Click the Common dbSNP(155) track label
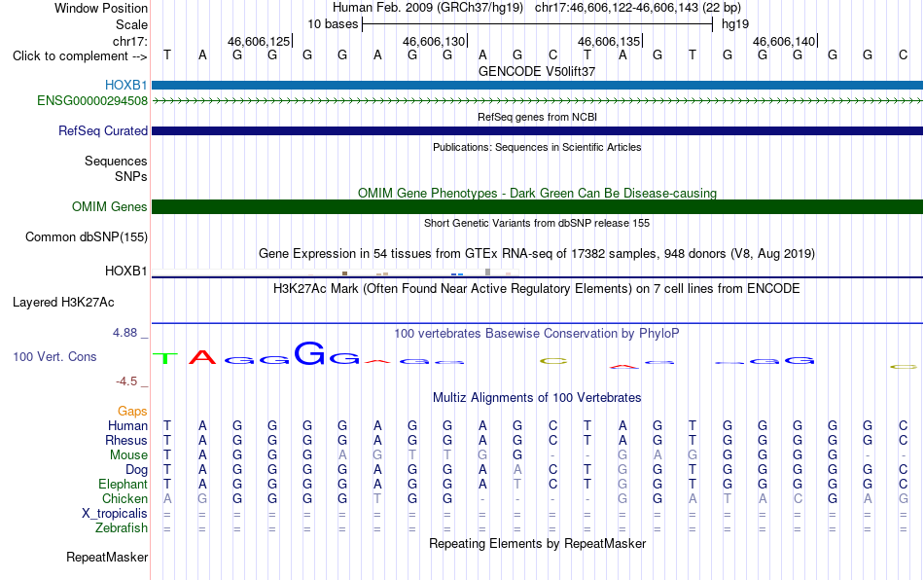 (x=87, y=236)
